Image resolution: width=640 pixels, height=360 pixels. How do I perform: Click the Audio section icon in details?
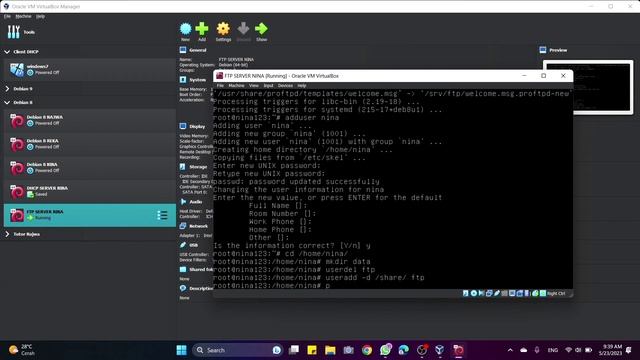[x=183, y=202]
